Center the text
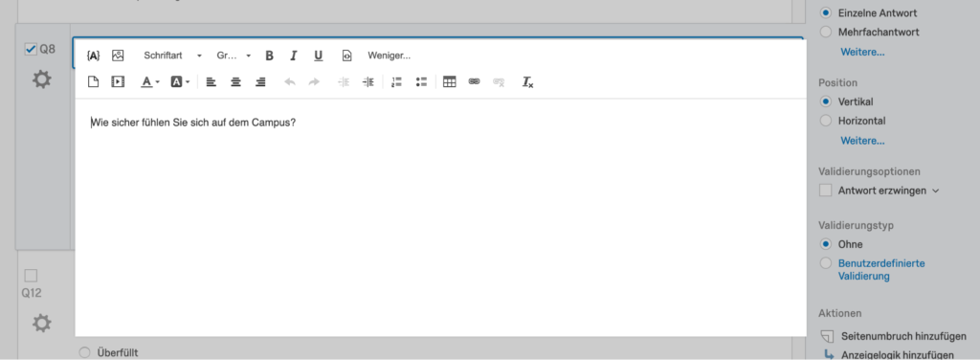Viewport: 980px width, 360px height. (235, 82)
